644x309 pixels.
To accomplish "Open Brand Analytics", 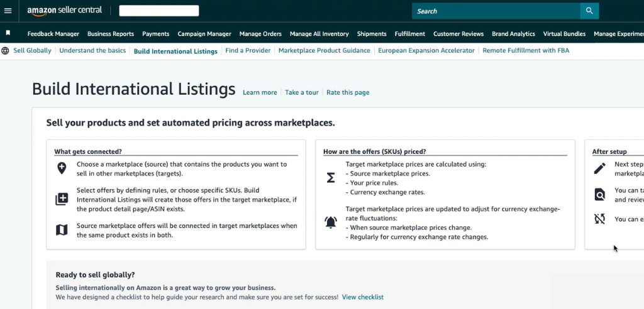I will point(513,34).
